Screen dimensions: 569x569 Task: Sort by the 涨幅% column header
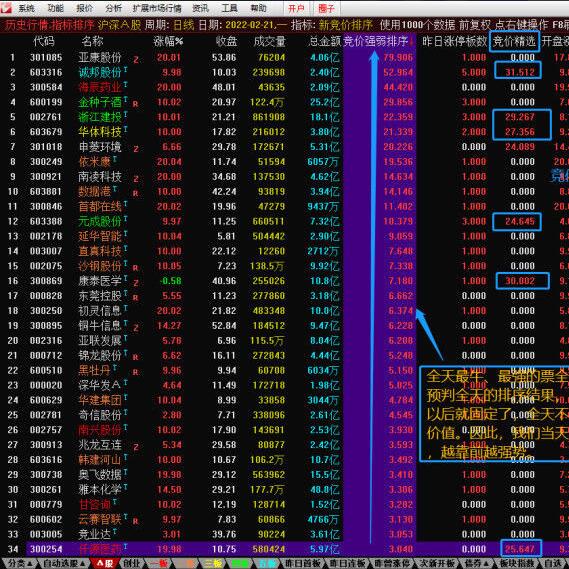(x=168, y=41)
